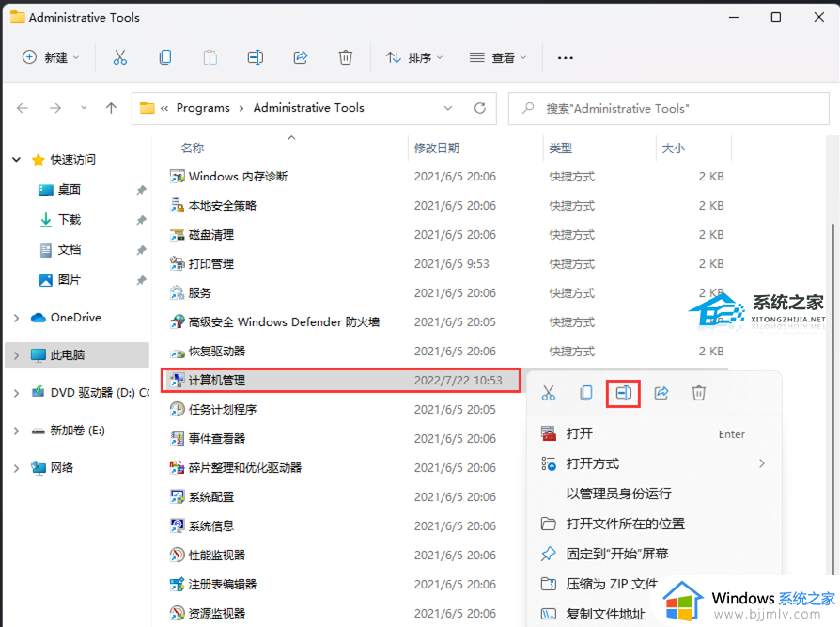This screenshot has width=840, height=627.
Task: Click the Rename icon in the context menu
Action: [x=624, y=393]
